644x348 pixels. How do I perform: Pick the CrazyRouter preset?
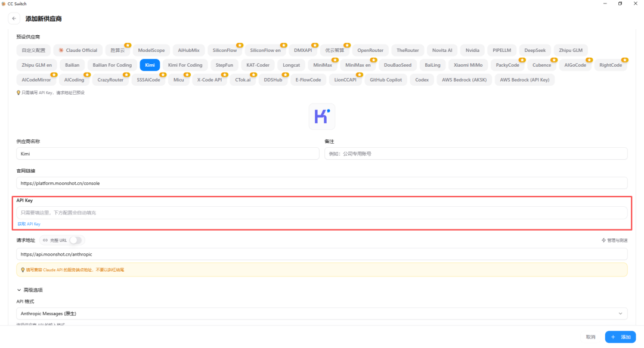(x=110, y=80)
